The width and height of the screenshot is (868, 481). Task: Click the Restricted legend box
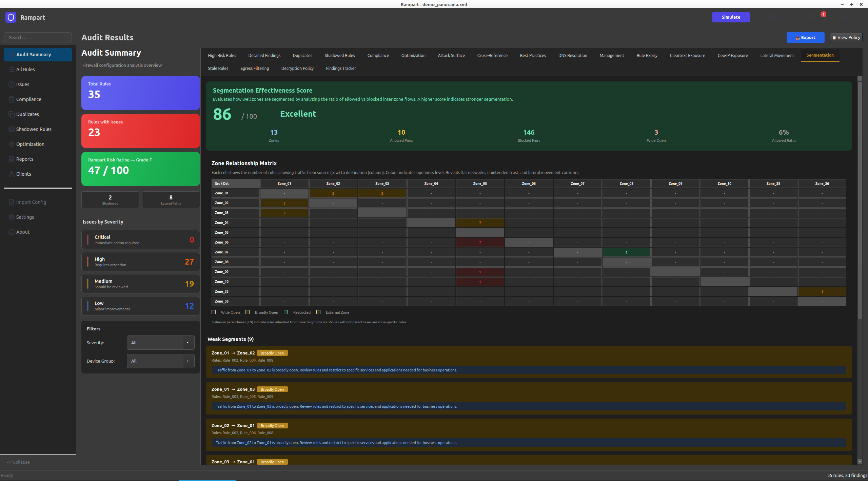click(286, 312)
